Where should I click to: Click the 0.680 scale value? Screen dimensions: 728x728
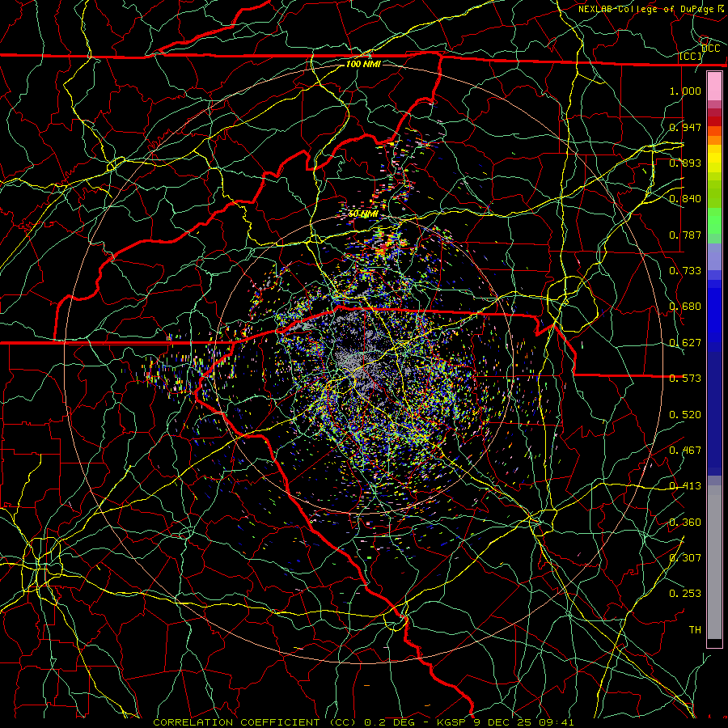[x=685, y=307]
